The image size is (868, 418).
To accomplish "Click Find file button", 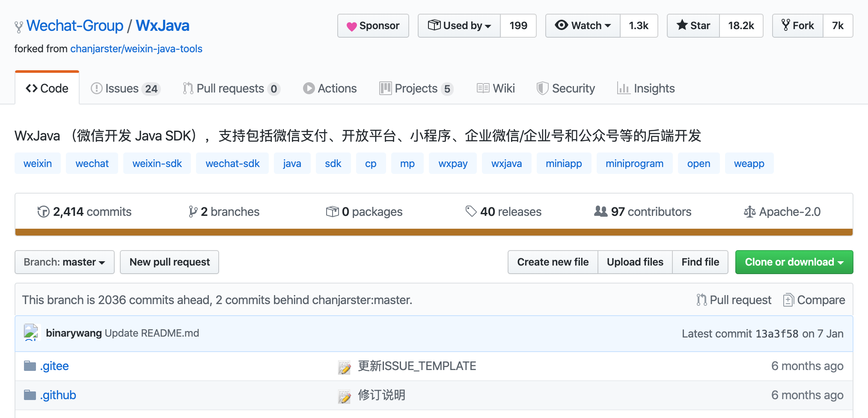I will pos(700,262).
